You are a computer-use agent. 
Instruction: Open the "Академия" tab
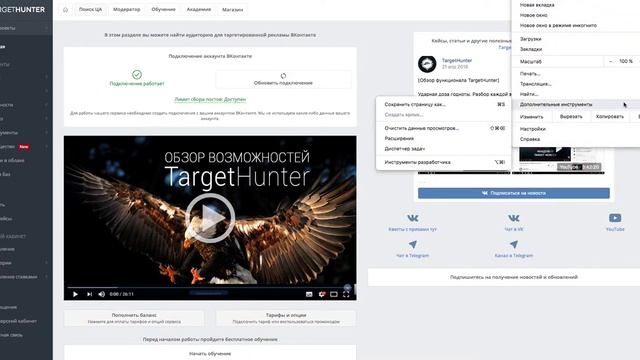tap(199, 9)
